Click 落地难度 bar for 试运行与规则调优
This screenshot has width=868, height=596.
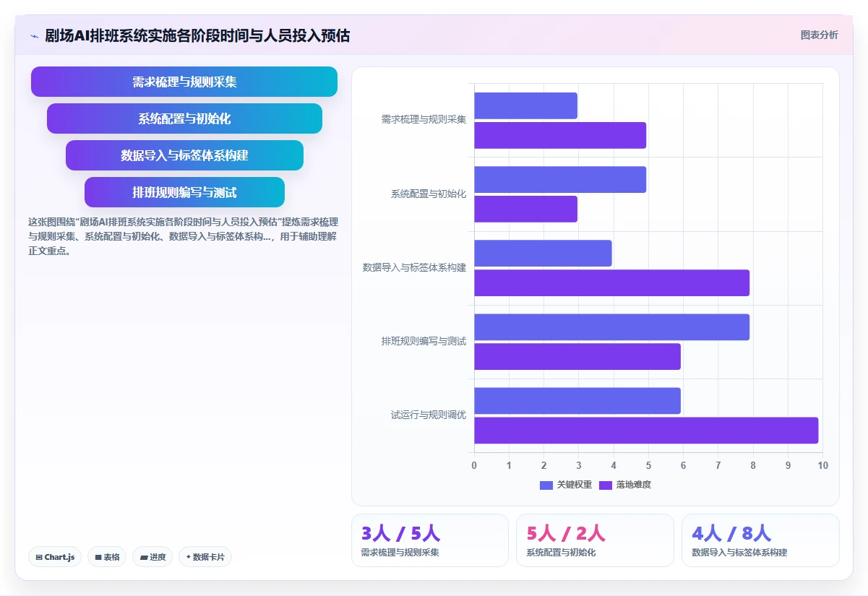[x=646, y=431]
